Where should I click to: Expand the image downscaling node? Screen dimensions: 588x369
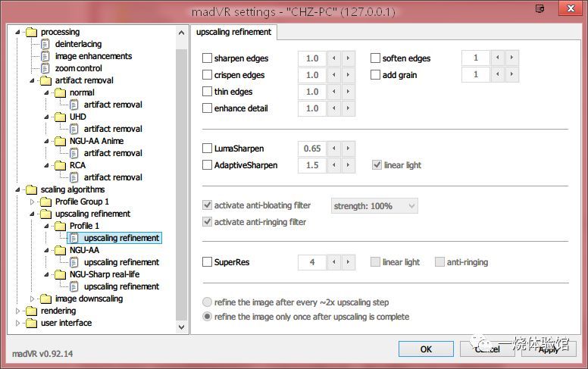(32, 299)
